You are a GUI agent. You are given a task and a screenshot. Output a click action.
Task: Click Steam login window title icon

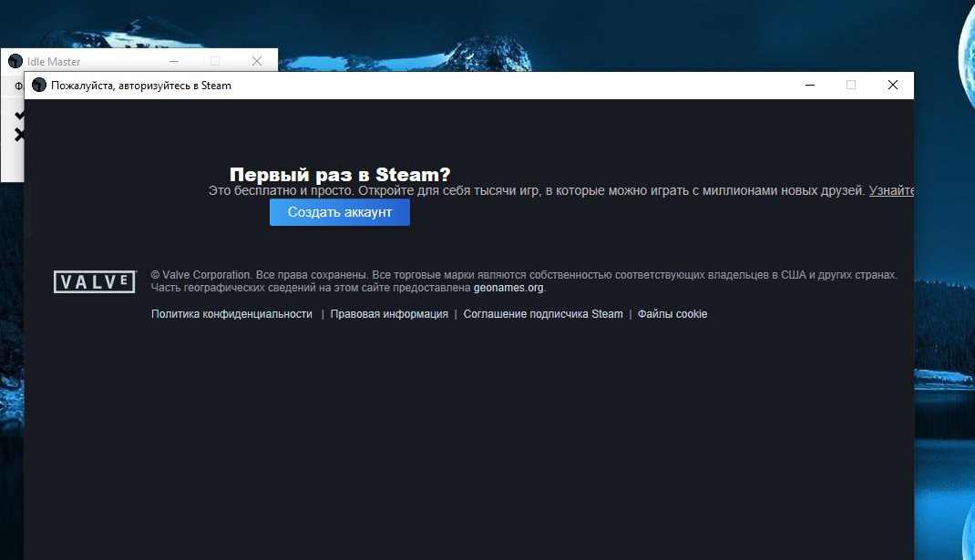point(39,86)
